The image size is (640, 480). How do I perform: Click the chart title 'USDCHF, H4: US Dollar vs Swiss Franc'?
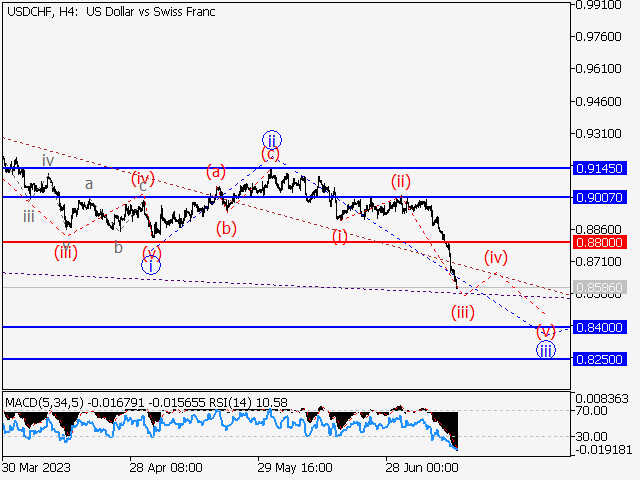click(x=111, y=12)
